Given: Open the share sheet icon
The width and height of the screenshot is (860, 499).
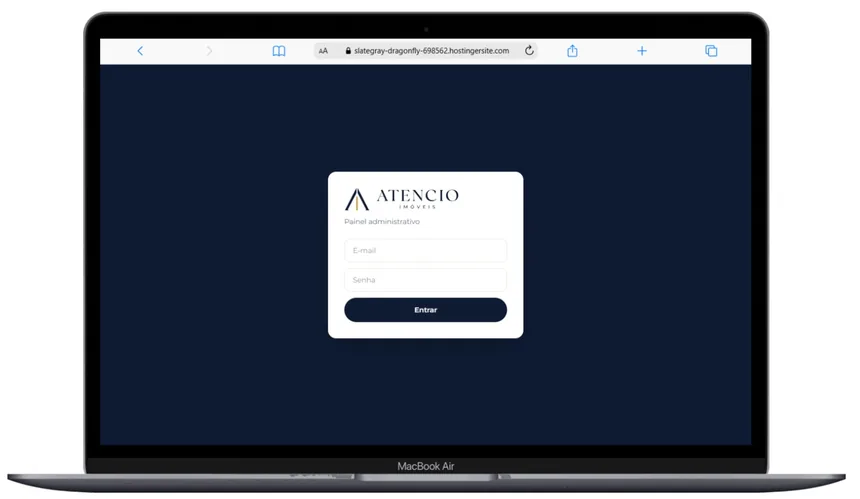Looking at the screenshot, I should click(572, 50).
